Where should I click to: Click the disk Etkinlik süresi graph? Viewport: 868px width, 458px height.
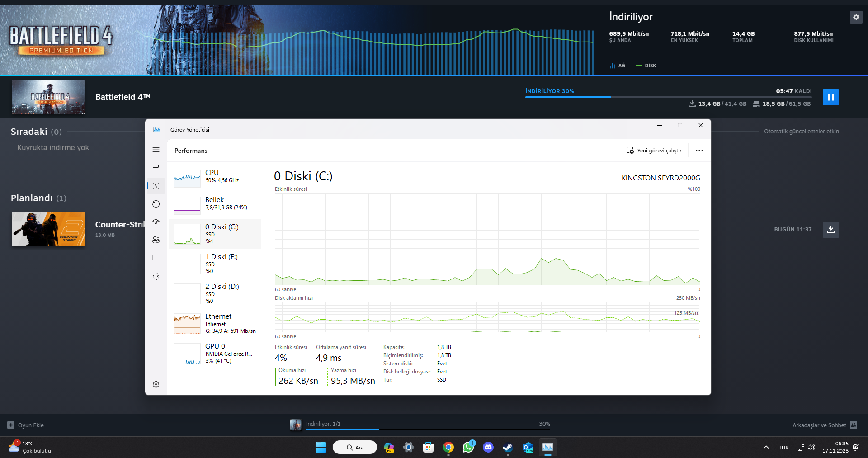coord(487,239)
